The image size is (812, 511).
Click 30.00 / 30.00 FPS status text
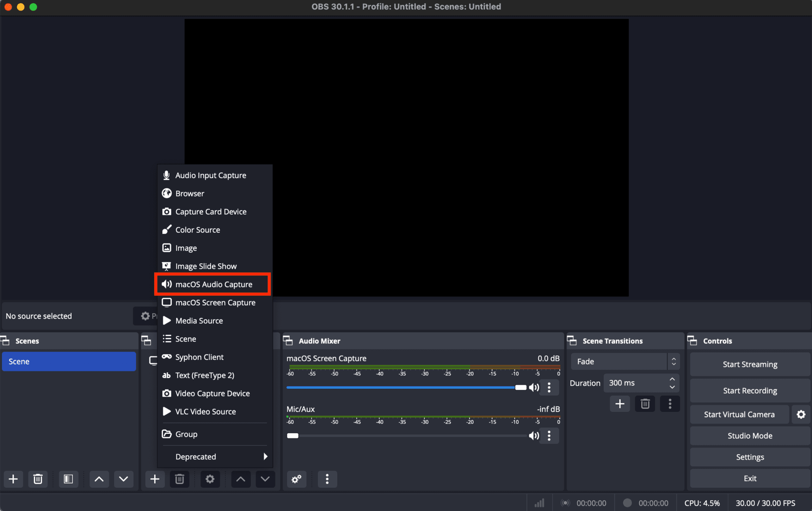click(765, 503)
